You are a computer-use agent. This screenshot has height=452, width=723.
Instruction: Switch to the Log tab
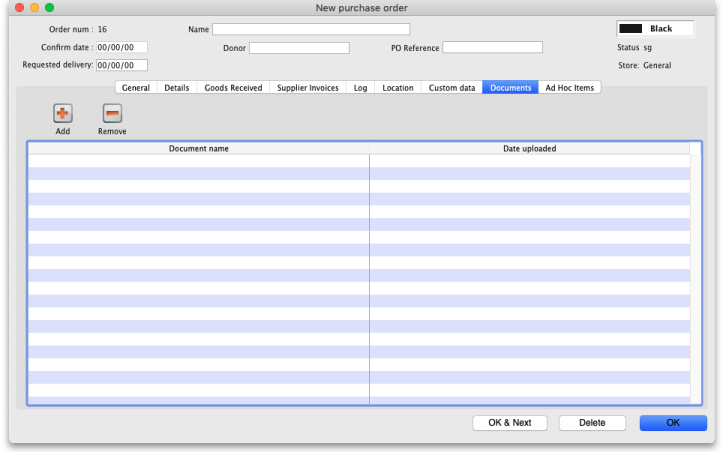[x=360, y=88]
